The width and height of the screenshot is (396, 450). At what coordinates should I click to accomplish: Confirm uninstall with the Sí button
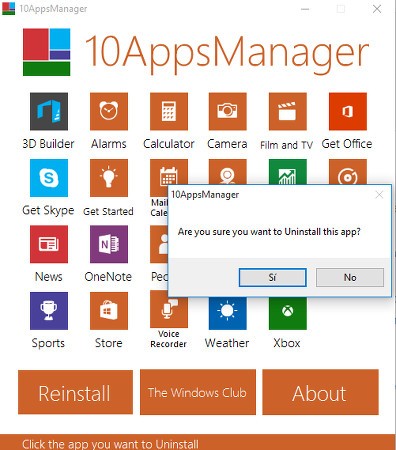[x=273, y=277]
